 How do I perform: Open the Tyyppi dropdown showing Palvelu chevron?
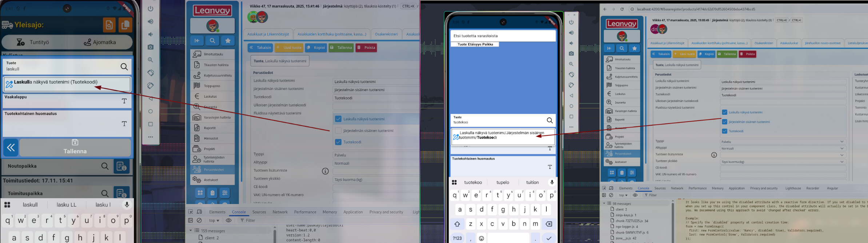tap(841, 142)
